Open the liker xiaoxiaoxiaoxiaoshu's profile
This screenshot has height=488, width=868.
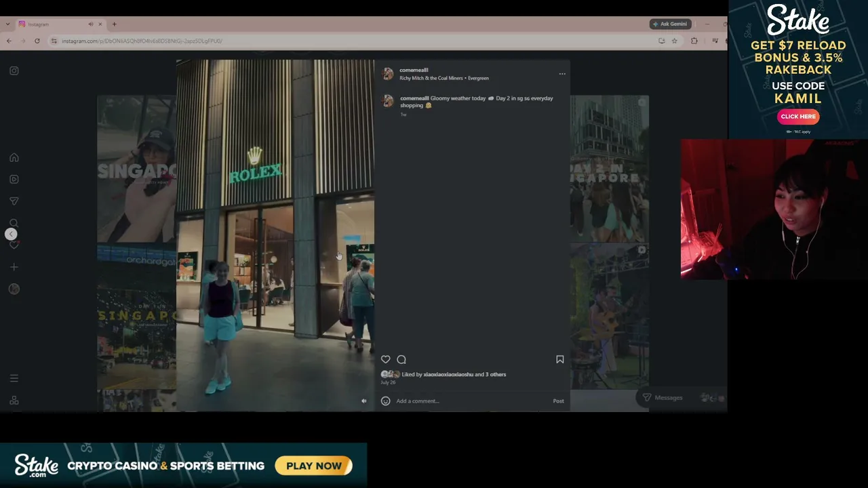coord(448,374)
